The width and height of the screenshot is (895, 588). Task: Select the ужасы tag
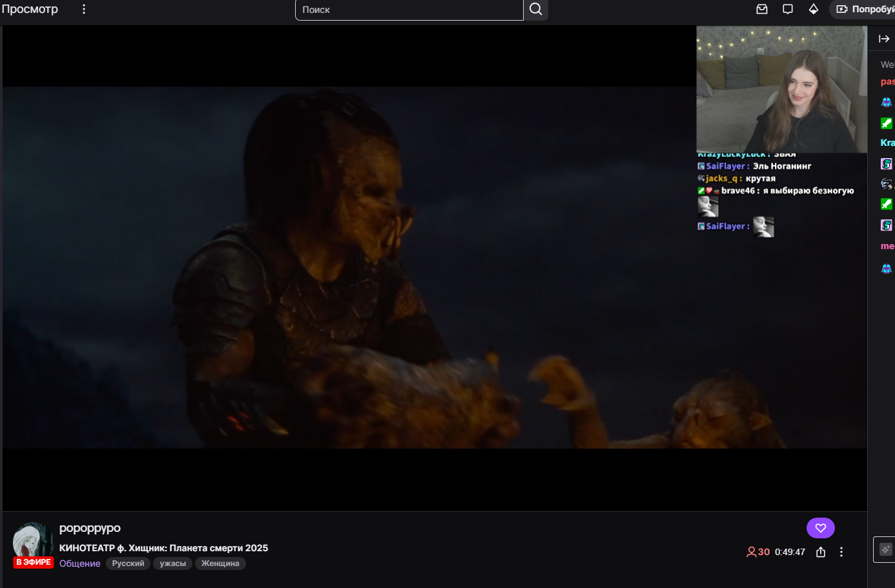(172, 563)
